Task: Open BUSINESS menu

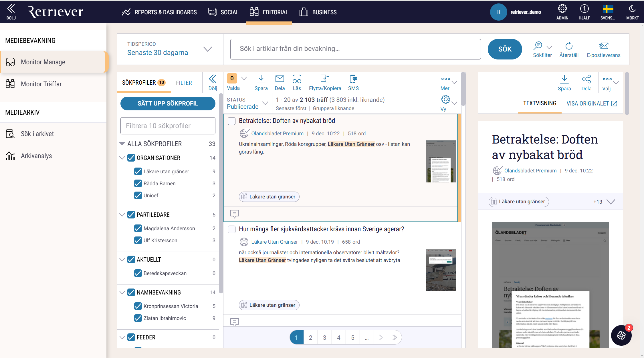Action: [x=318, y=12]
